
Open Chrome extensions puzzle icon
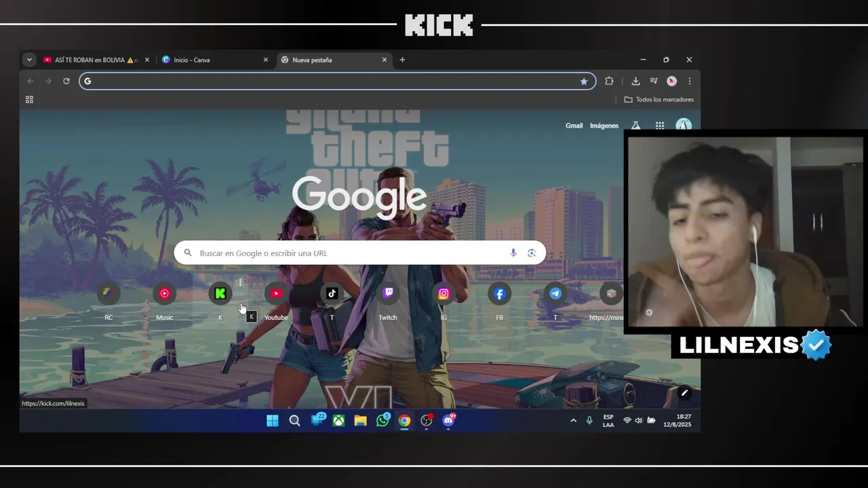(x=609, y=81)
